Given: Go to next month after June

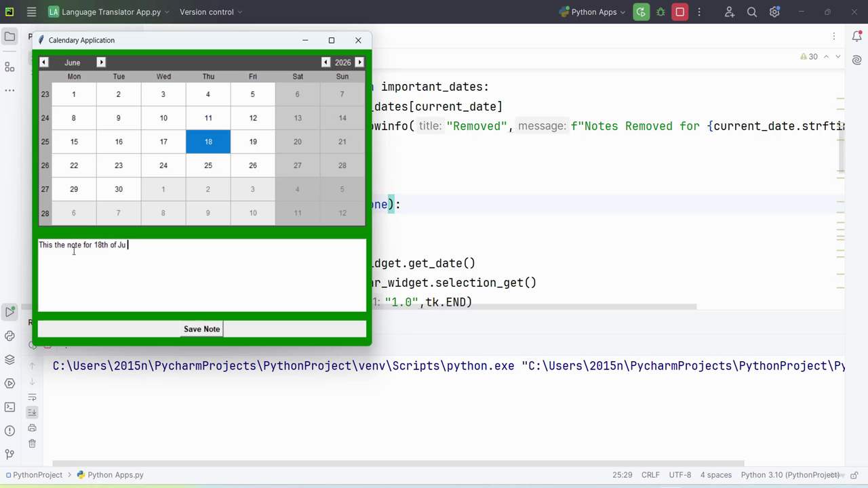Looking at the screenshot, I should click(x=101, y=62).
